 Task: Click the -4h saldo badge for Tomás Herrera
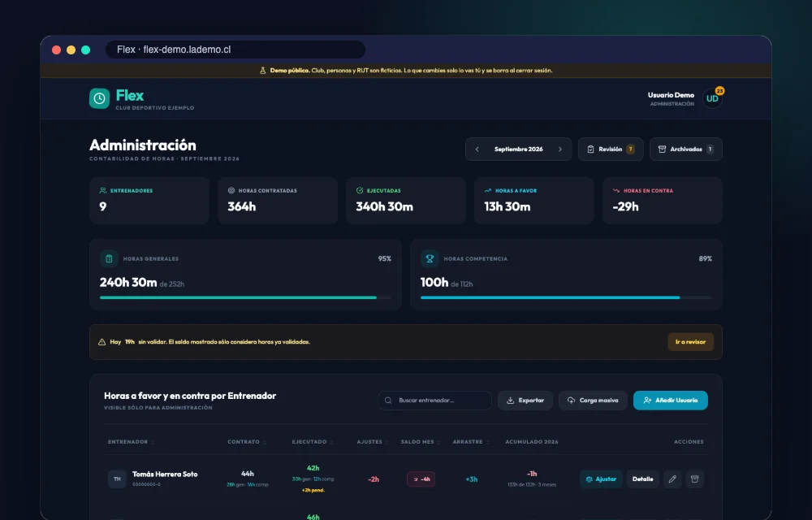[421, 479]
